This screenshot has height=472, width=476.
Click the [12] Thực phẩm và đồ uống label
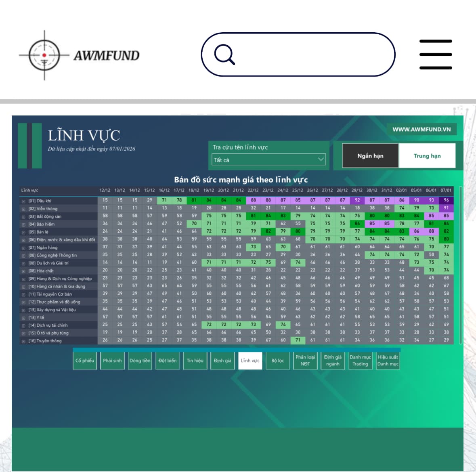pos(55,302)
